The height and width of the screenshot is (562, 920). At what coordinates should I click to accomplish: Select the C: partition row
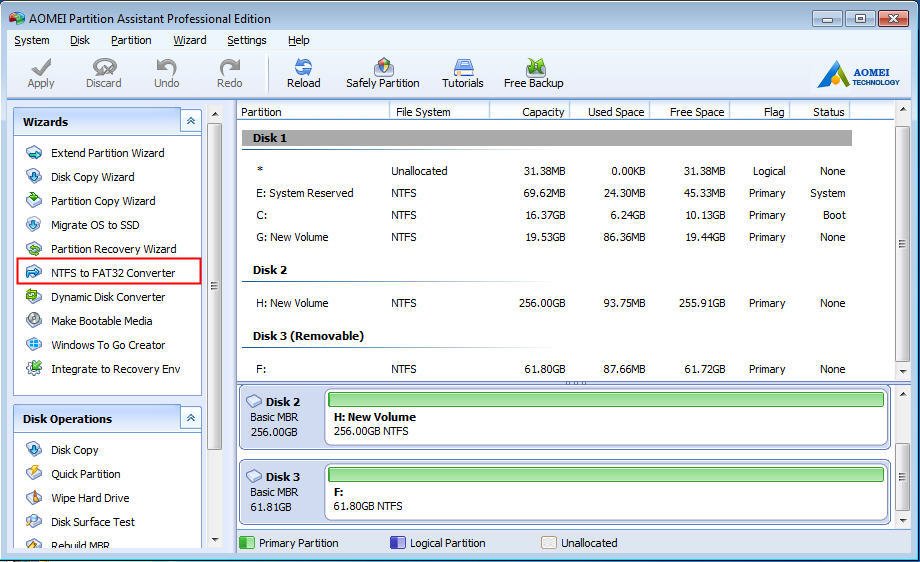547,215
